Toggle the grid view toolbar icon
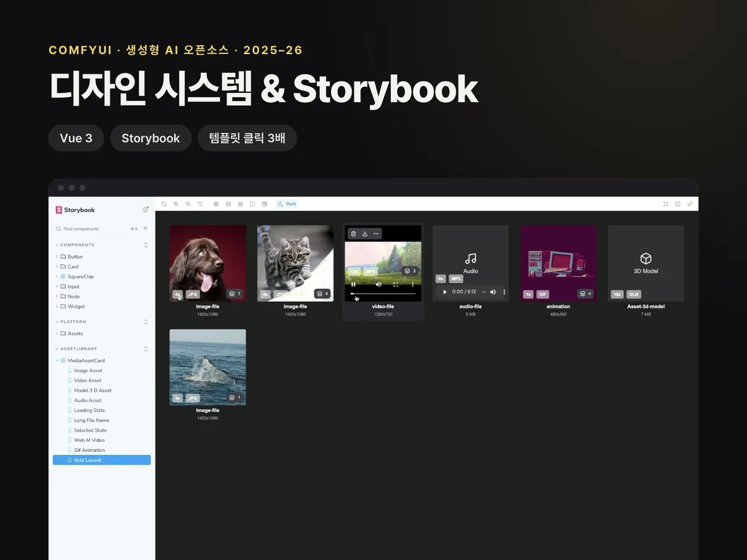The image size is (747, 560). [216, 204]
